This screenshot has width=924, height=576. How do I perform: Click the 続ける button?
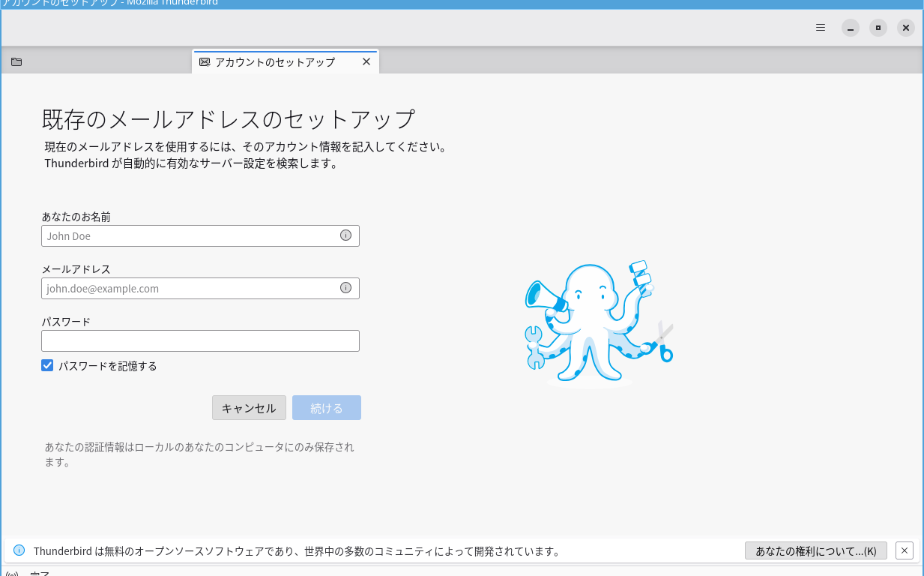click(x=327, y=408)
